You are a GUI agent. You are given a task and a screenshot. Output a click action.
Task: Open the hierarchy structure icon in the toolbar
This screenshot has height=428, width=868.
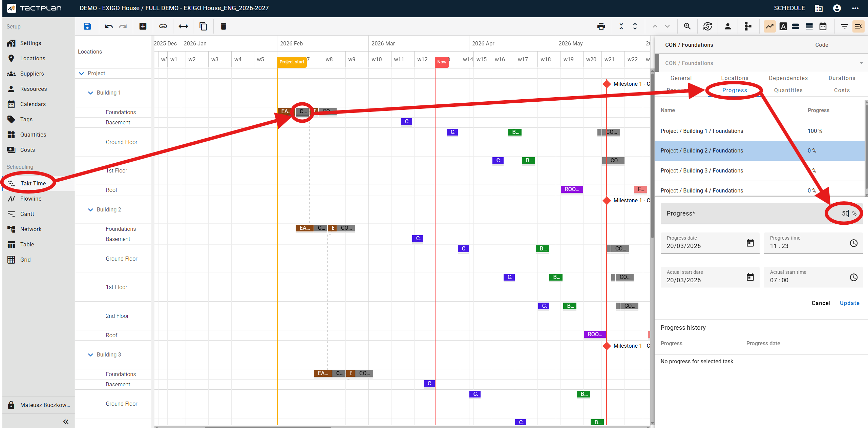748,26
